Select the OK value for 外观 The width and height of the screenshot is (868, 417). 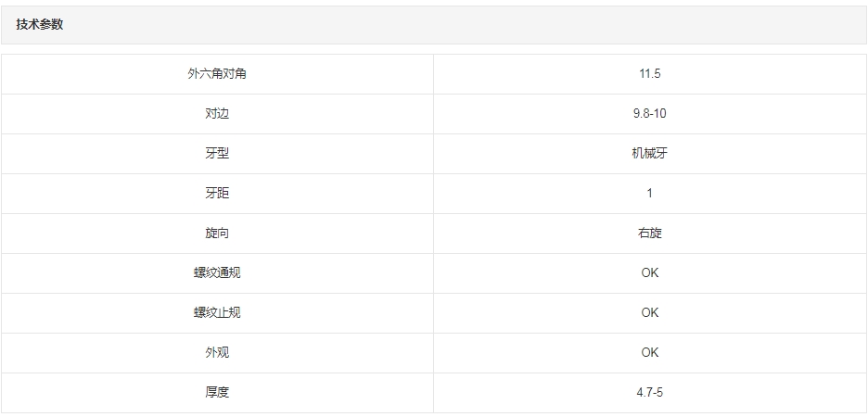649,352
